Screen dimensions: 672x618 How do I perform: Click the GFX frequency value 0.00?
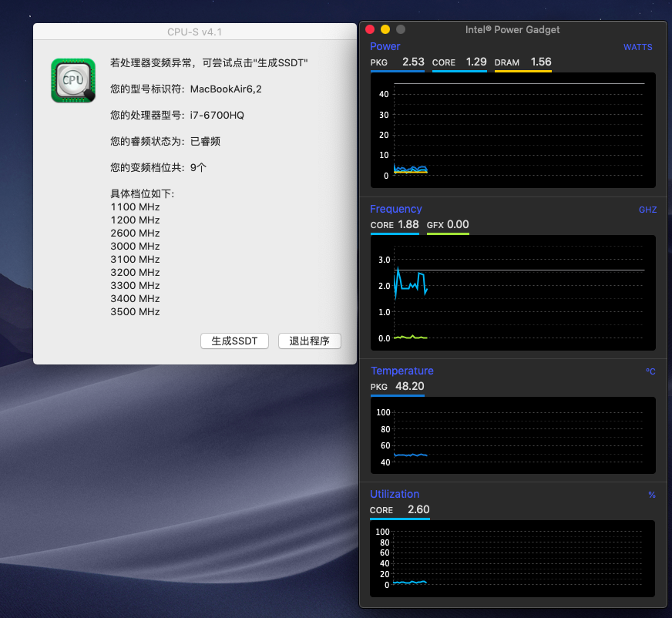pos(458,224)
